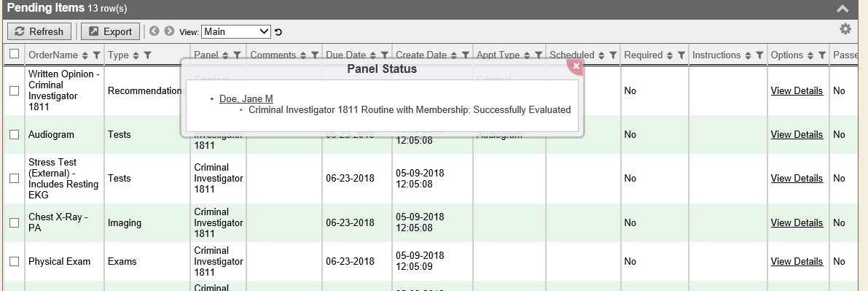The width and height of the screenshot is (868, 291).
Task: Sort by the Options column arrows
Action: [810, 55]
